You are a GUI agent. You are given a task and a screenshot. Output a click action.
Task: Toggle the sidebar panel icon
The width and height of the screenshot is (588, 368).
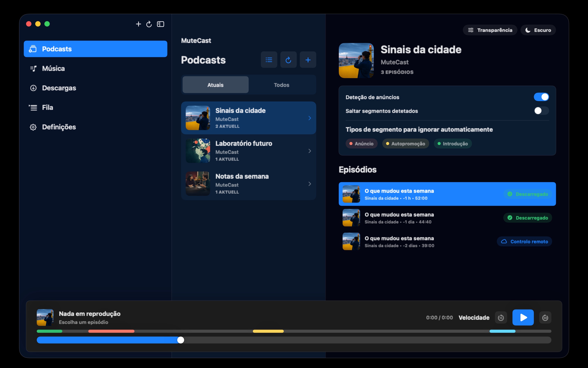(161, 24)
